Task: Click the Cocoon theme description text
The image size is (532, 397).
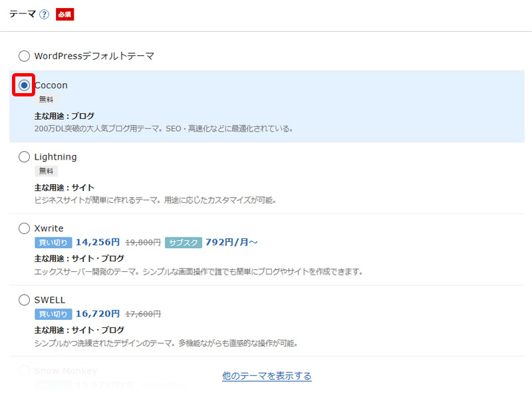Action: coord(164,128)
